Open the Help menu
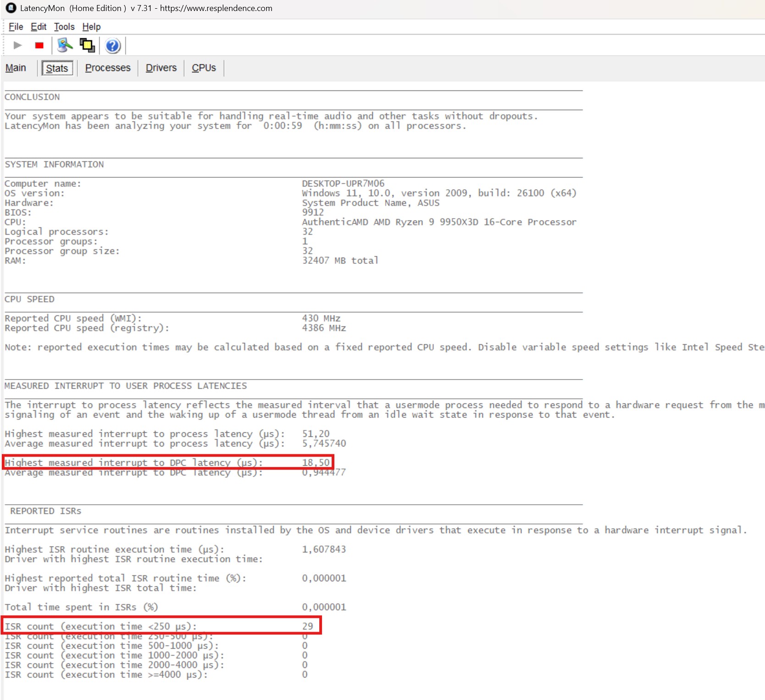The image size is (765, 700). pyautogui.click(x=91, y=27)
